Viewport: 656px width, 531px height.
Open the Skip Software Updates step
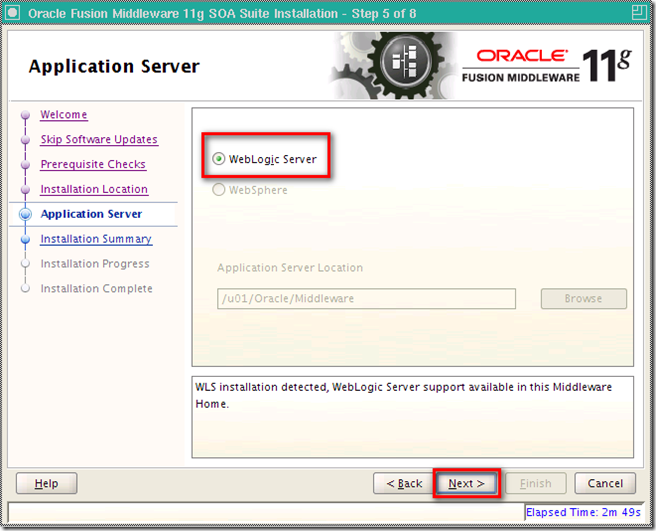point(99,139)
